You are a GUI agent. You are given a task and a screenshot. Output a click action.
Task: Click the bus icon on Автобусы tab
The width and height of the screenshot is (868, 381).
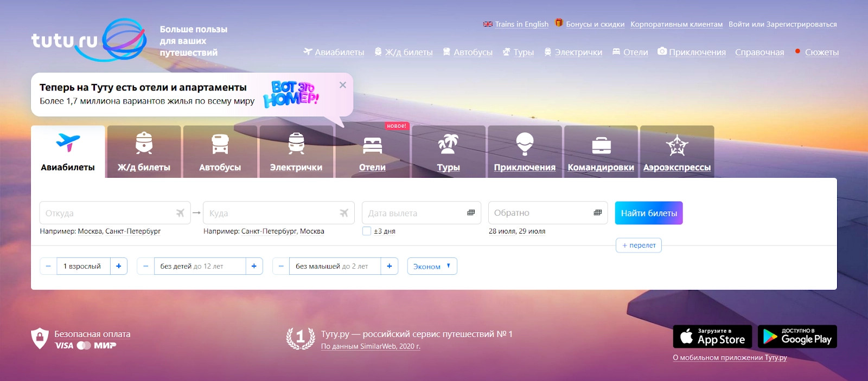(220, 144)
